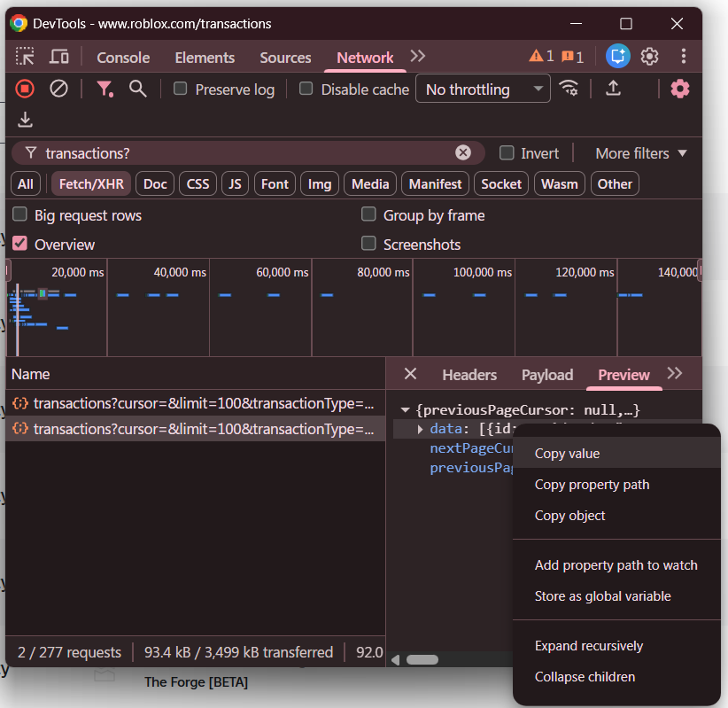Enable Disable cache

click(306, 89)
